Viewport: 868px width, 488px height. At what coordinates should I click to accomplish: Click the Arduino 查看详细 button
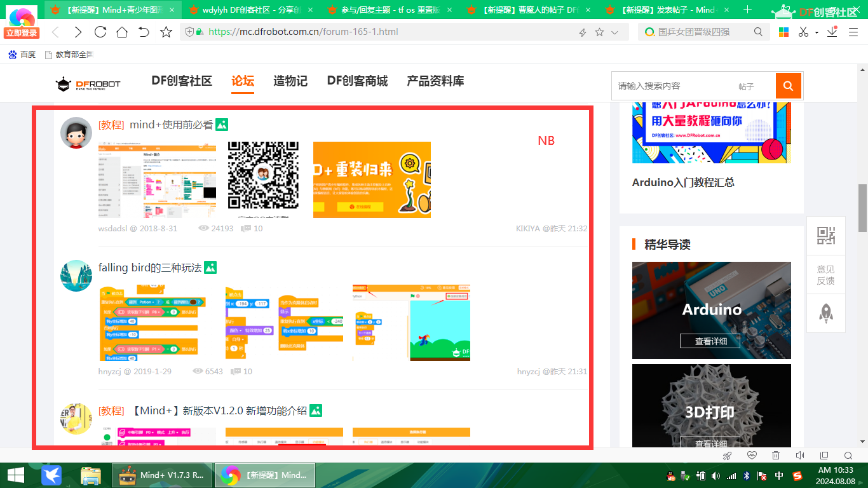(x=710, y=341)
